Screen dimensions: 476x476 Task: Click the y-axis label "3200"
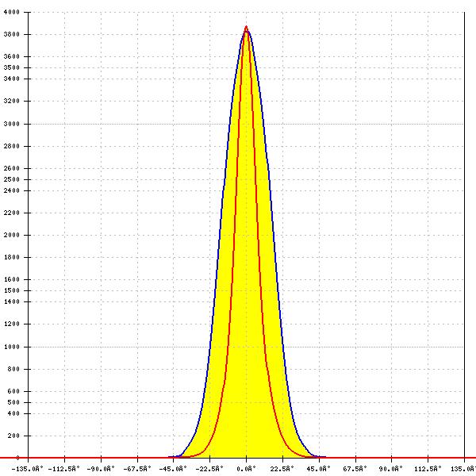(12, 101)
